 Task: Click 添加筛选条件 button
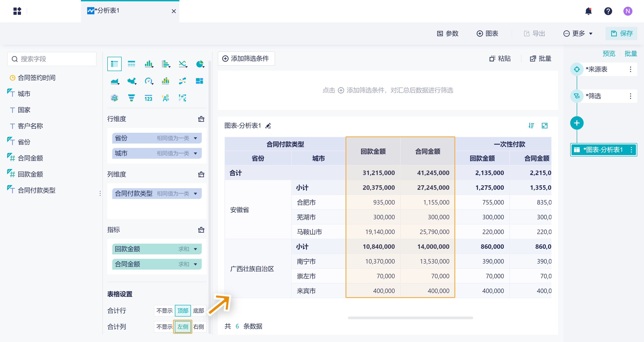click(246, 59)
